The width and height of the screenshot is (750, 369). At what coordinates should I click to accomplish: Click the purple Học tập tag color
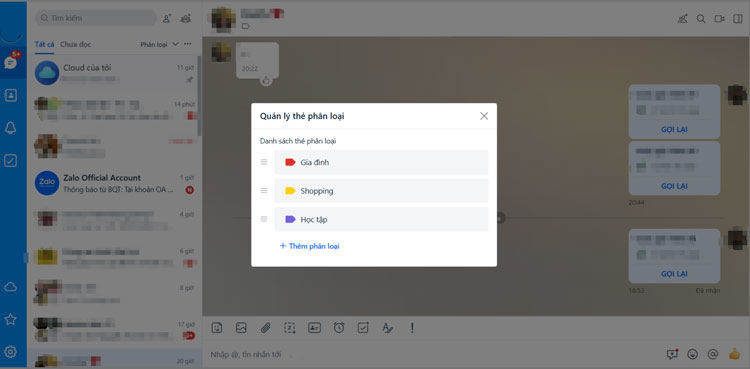(290, 219)
